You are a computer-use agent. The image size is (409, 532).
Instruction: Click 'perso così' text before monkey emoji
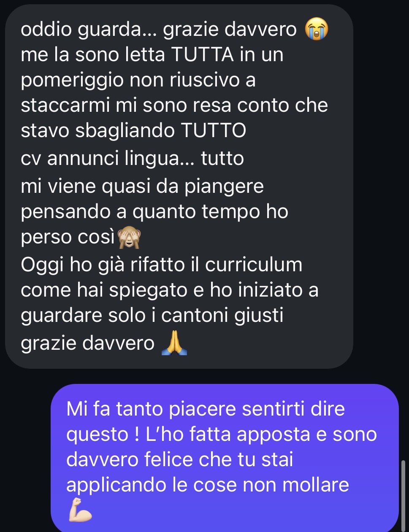(x=68, y=238)
